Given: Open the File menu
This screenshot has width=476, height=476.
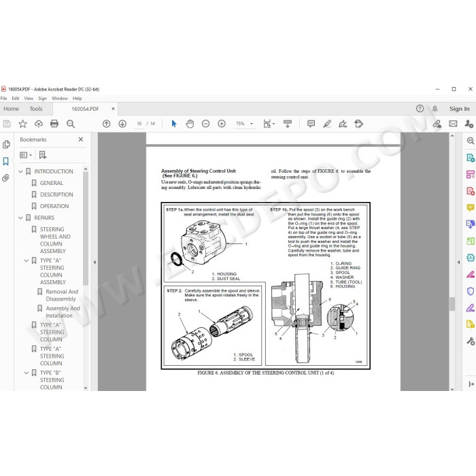Looking at the screenshot, I should (x=3, y=99).
